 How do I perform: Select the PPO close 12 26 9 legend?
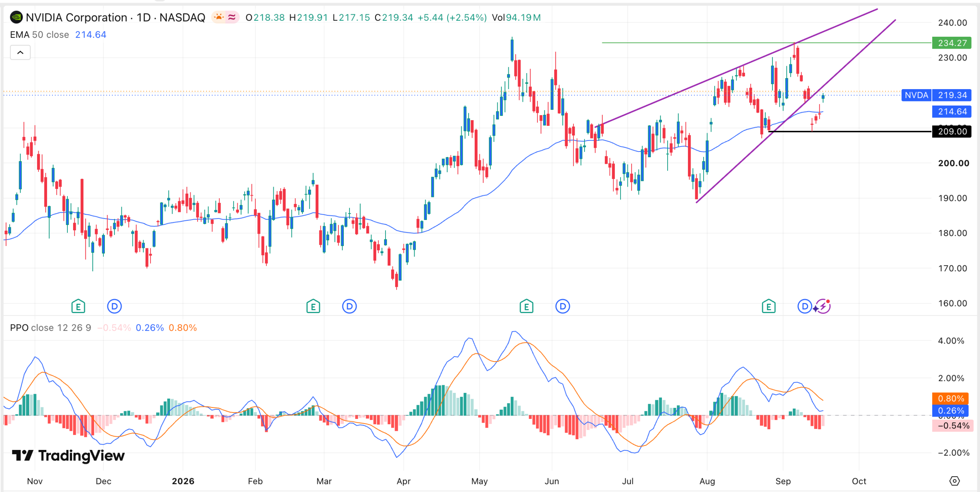(51, 328)
